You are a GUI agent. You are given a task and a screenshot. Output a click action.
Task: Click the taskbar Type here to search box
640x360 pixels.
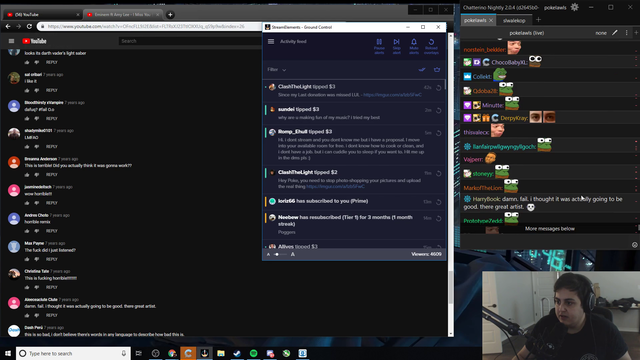point(73,353)
